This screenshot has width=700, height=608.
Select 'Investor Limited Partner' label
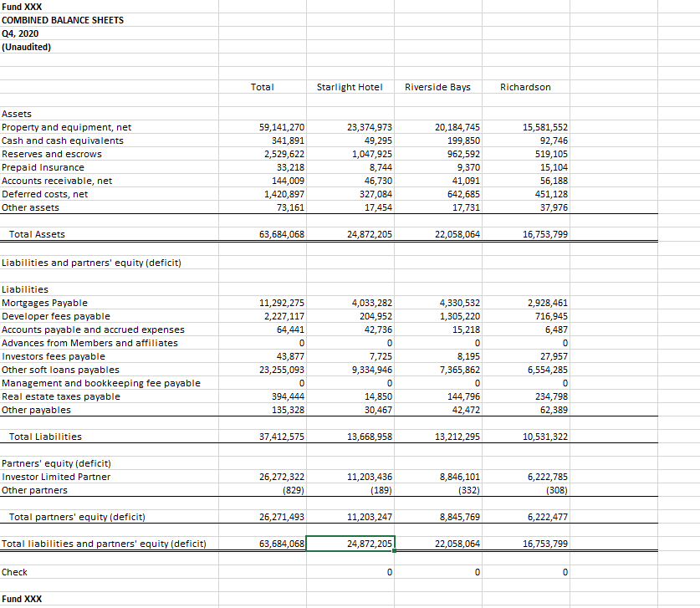coord(56,478)
